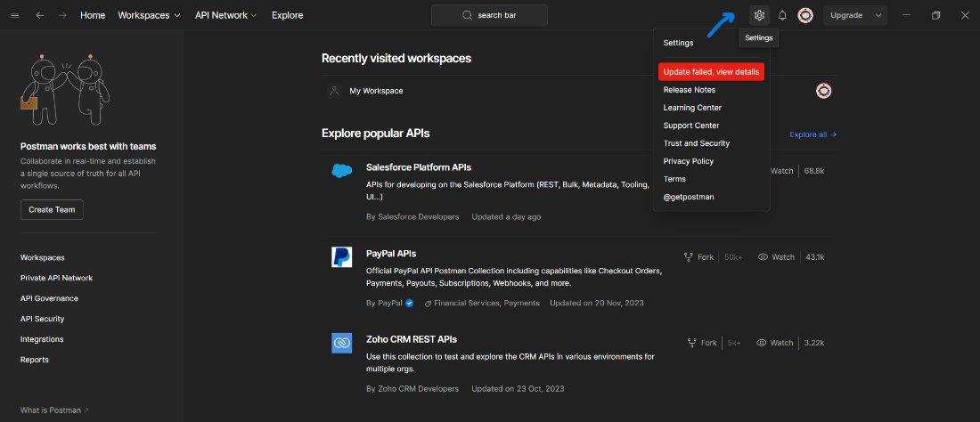Screen dimensions: 980x422
Task: Open PayPal APIs title
Action: (391, 254)
